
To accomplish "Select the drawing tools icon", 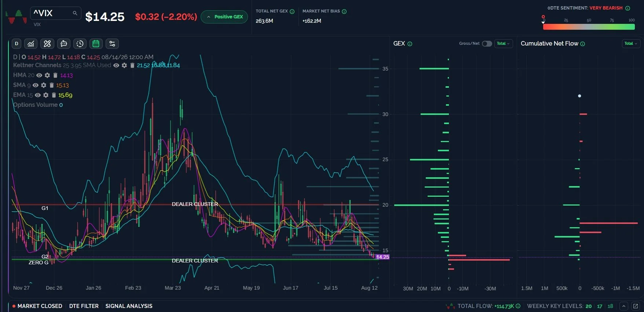I will (x=47, y=44).
